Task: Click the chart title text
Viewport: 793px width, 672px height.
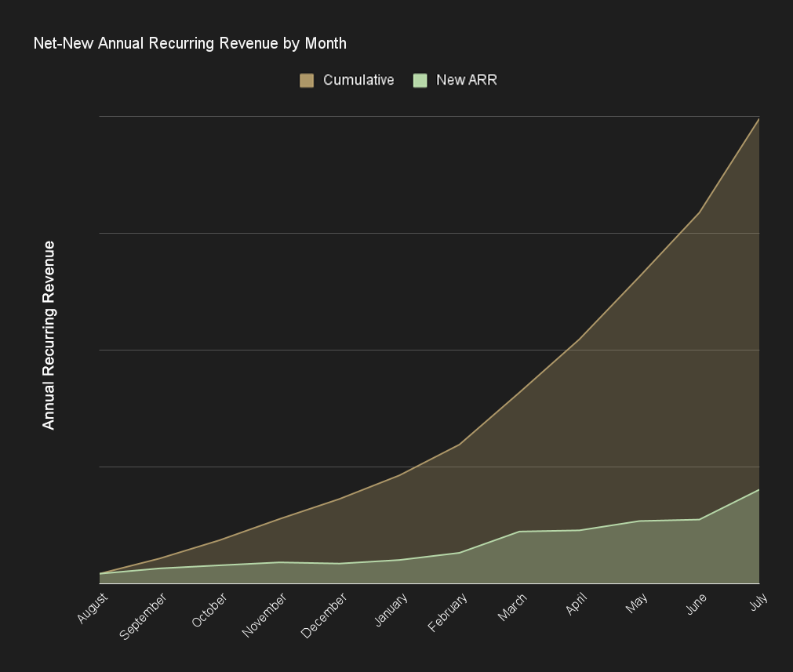Action: 190,43
